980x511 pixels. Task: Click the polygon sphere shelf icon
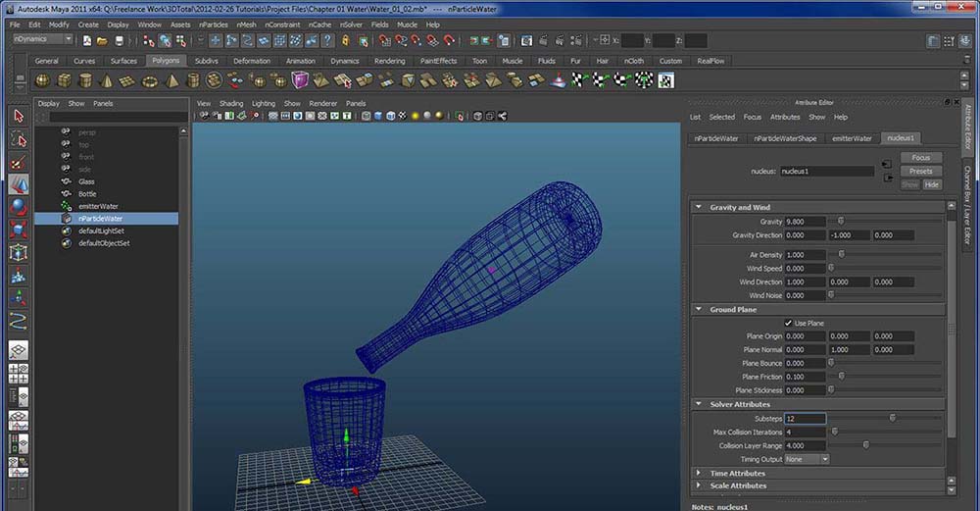(x=43, y=80)
